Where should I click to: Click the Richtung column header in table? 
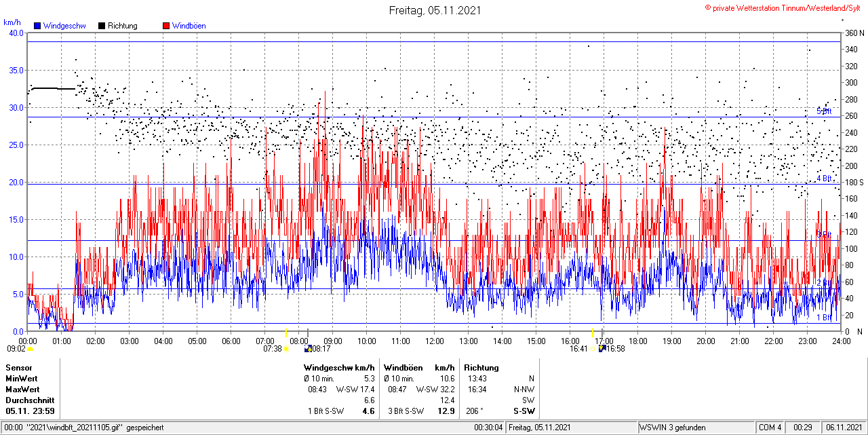click(481, 367)
